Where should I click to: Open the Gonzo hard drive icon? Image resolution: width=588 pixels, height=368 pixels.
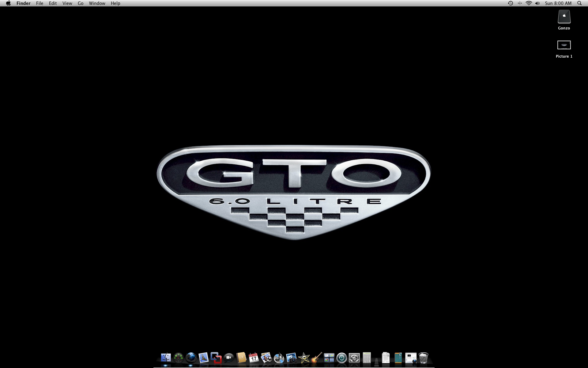click(x=564, y=17)
